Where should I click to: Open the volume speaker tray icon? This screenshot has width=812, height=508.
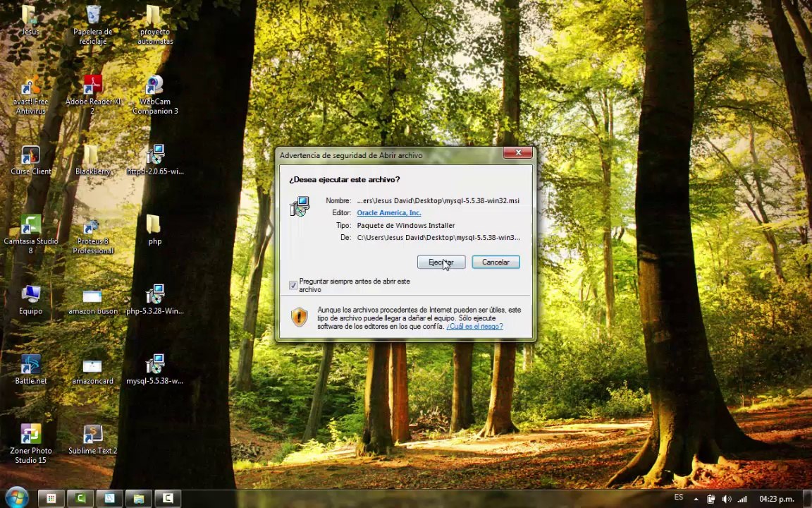point(727,500)
